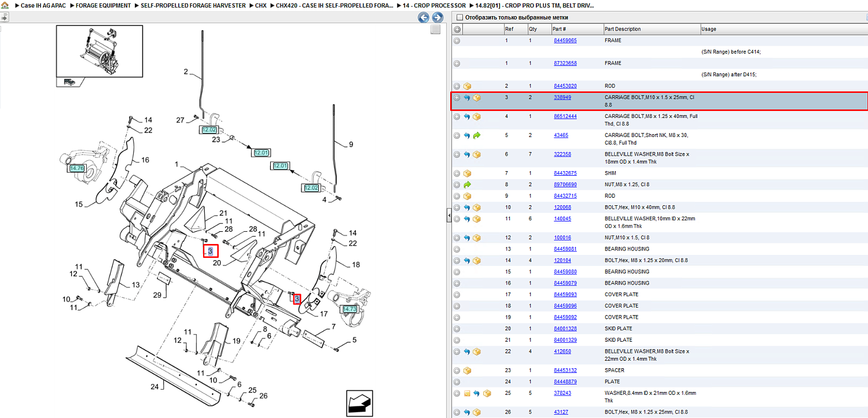Open the assembly overview thumbnail image
This screenshot has height=418, width=868.
[x=99, y=51]
